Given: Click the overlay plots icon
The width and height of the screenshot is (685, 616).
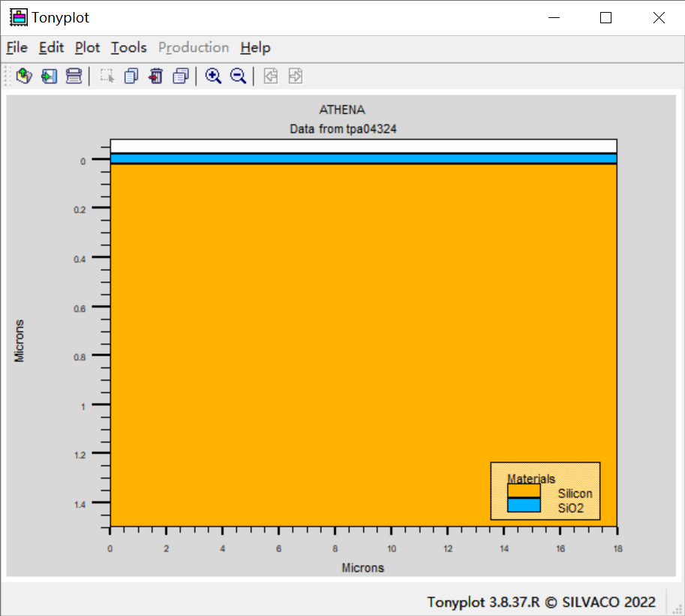Looking at the screenshot, I should click(180, 76).
